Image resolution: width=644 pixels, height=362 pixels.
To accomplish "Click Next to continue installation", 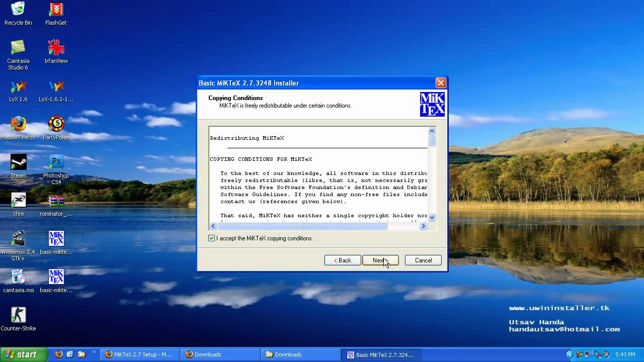I will pos(380,260).
